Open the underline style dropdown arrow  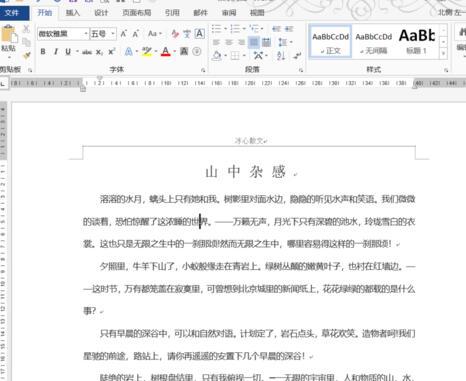(x=77, y=52)
